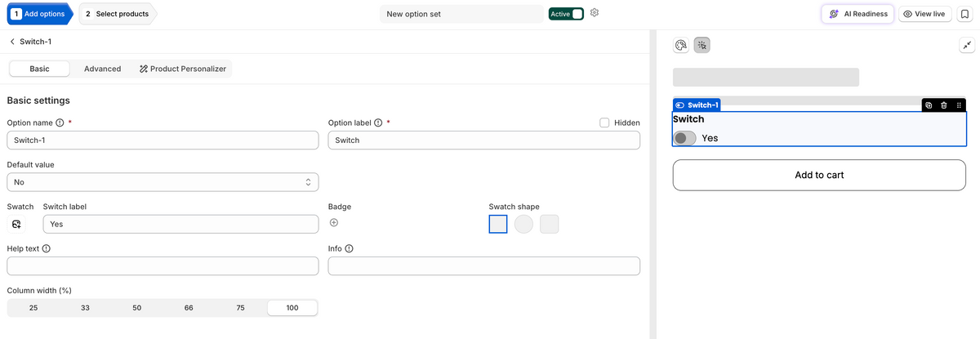Viewport: 980px width, 339px height.
Task: Select the circle swatch shape
Action: click(523, 224)
